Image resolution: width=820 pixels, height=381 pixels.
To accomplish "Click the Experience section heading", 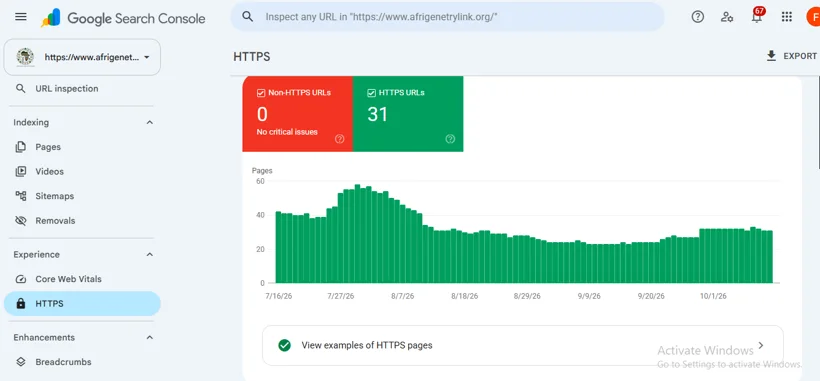I will (37, 255).
